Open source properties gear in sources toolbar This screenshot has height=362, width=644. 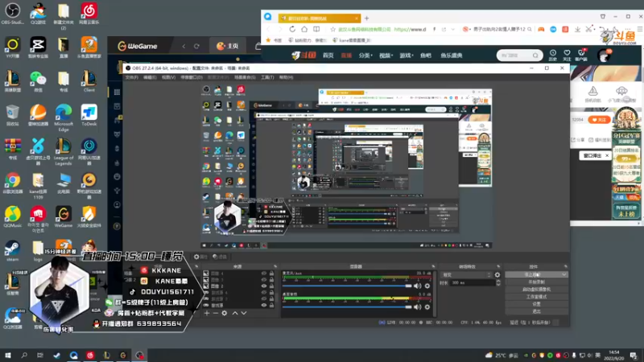pos(225,313)
